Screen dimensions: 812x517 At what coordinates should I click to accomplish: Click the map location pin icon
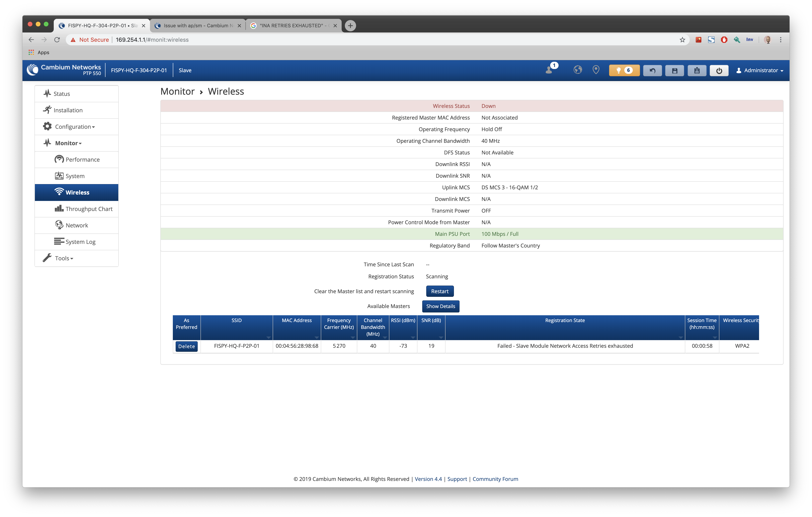coord(596,70)
